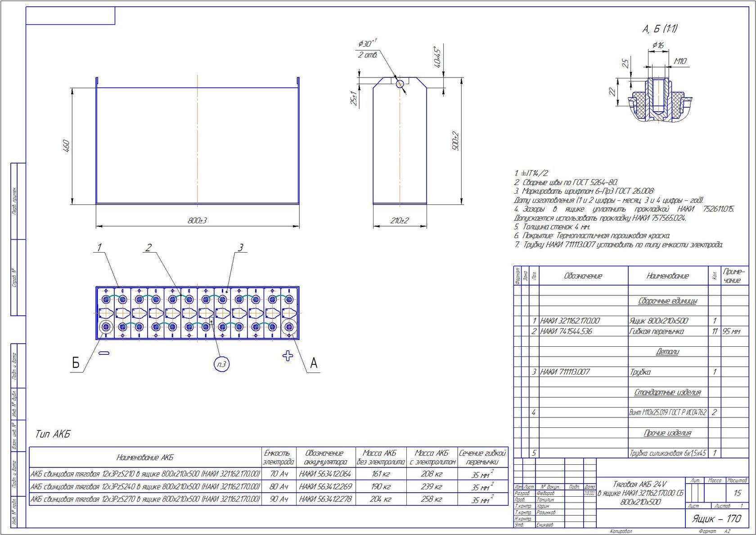Viewport: 756px width, 535px height.
Task: Click the 'Тип АКБ' table title
Action: coord(53,435)
